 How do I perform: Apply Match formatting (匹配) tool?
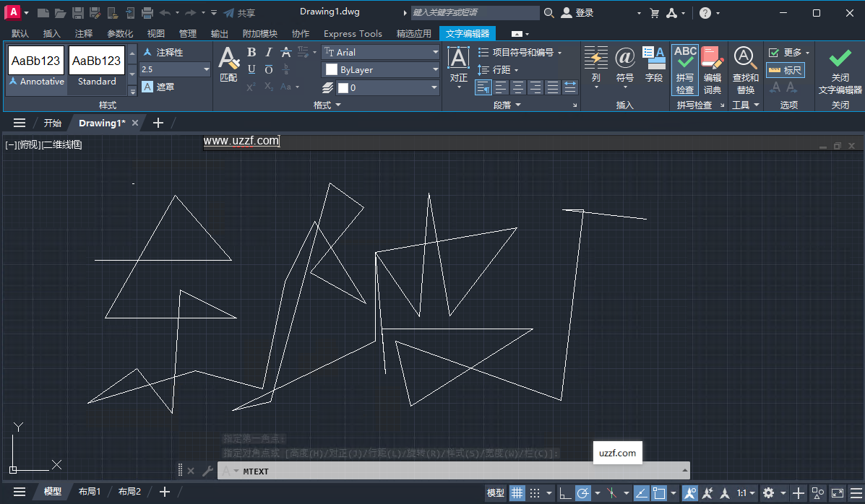pyautogui.click(x=228, y=65)
